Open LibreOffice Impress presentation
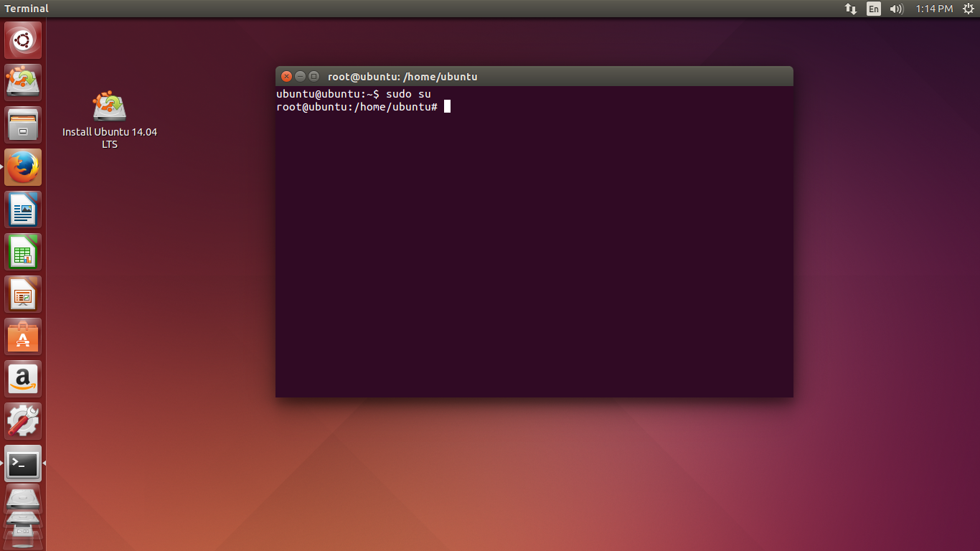The image size is (980, 551). 23,294
